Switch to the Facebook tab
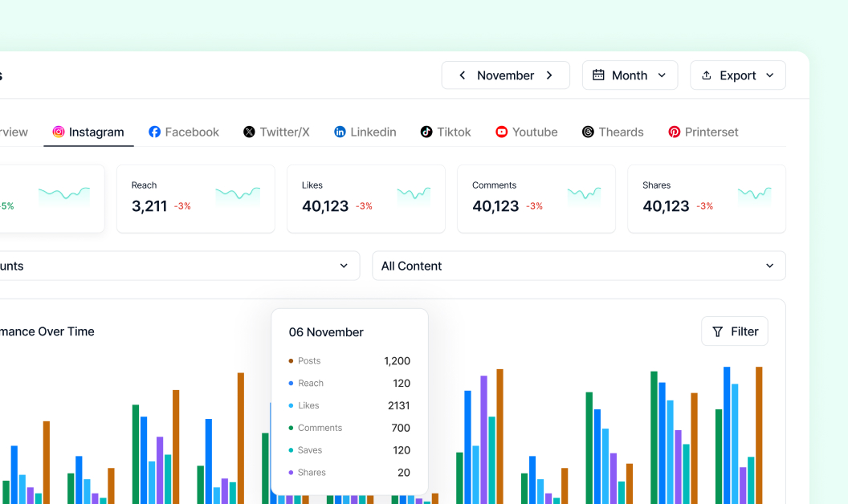848x504 pixels. (x=184, y=132)
